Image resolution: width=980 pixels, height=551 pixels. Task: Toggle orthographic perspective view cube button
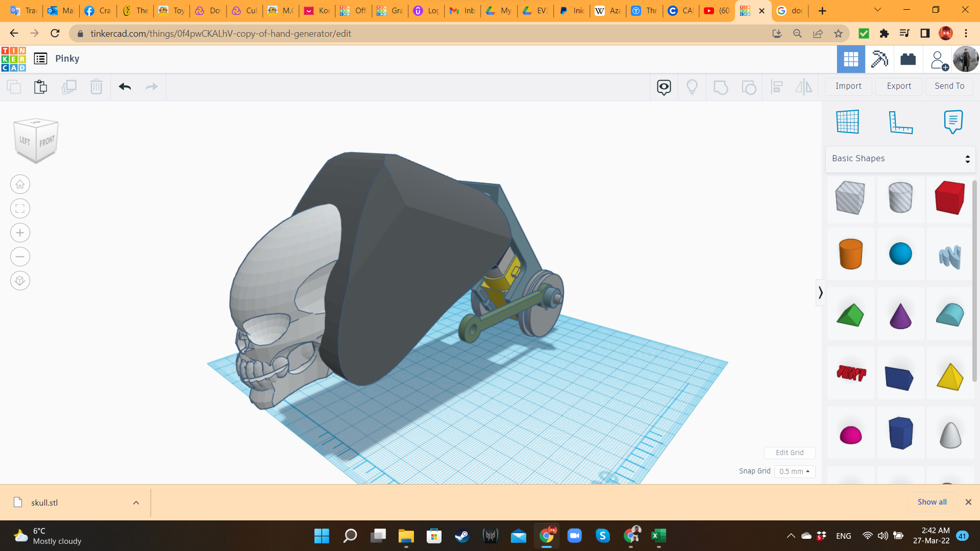(20, 281)
